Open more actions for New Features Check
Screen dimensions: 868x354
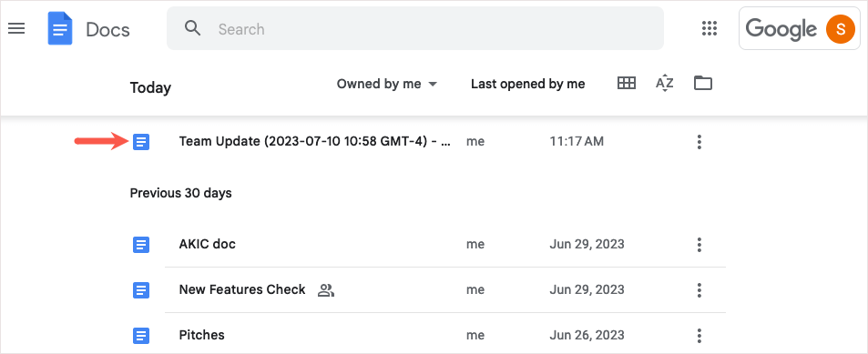coord(700,289)
